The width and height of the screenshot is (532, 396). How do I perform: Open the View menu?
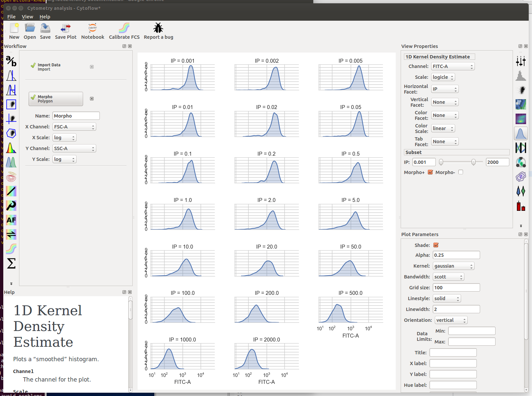pyautogui.click(x=27, y=17)
